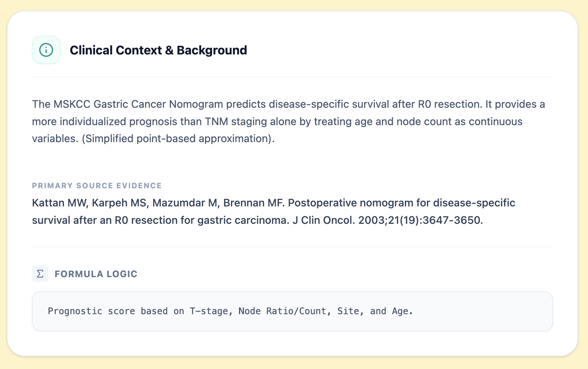Click the PRIMARY SOURCE EVIDENCE label
Screen dimensions: 588x369
97,186
